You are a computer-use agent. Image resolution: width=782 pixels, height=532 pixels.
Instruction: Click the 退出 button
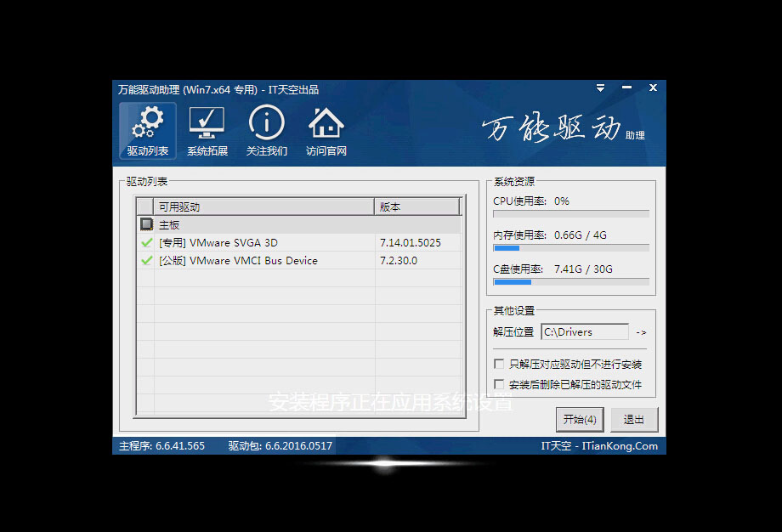[x=634, y=419]
